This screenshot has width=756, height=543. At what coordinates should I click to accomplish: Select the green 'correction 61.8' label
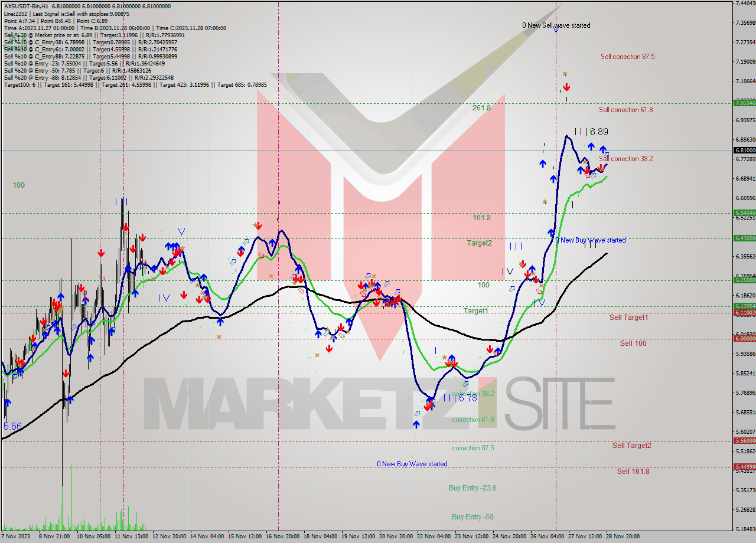coord(473,420)
